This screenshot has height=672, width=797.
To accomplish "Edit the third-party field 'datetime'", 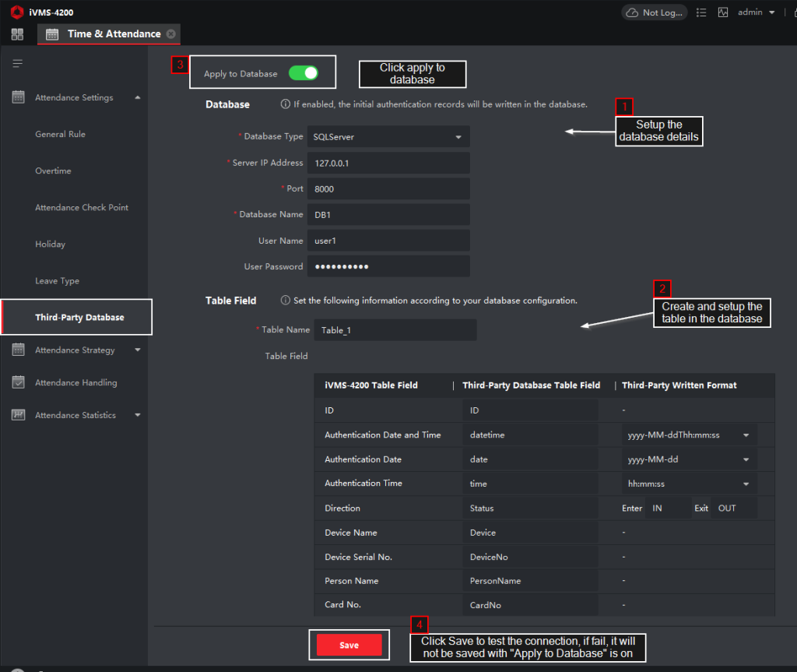I will tap(530, 435).
